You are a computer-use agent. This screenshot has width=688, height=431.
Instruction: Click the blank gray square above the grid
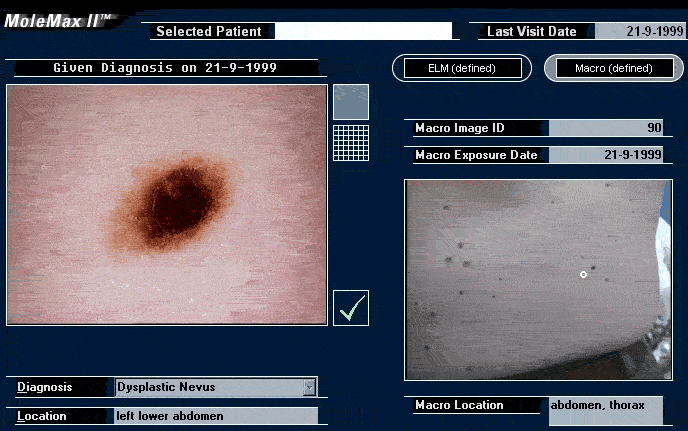pyautogui.click(x=351, y=102)
